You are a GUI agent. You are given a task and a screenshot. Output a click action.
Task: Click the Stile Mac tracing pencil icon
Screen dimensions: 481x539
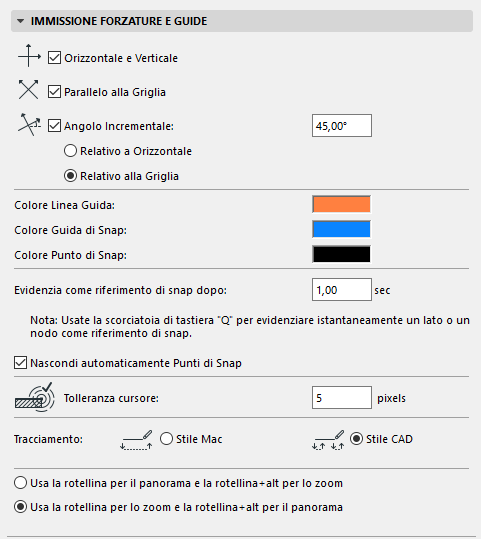136,440
